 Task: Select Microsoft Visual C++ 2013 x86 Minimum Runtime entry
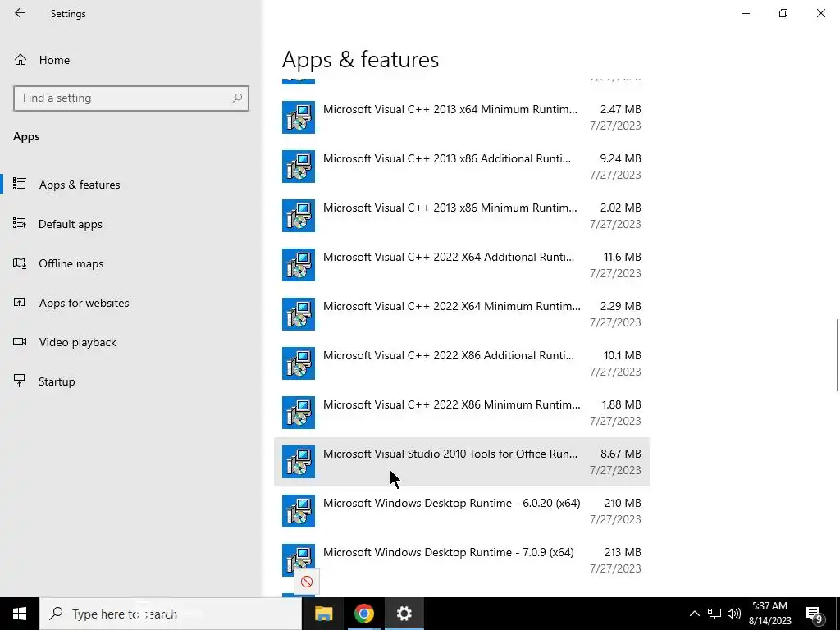[462, 216]
